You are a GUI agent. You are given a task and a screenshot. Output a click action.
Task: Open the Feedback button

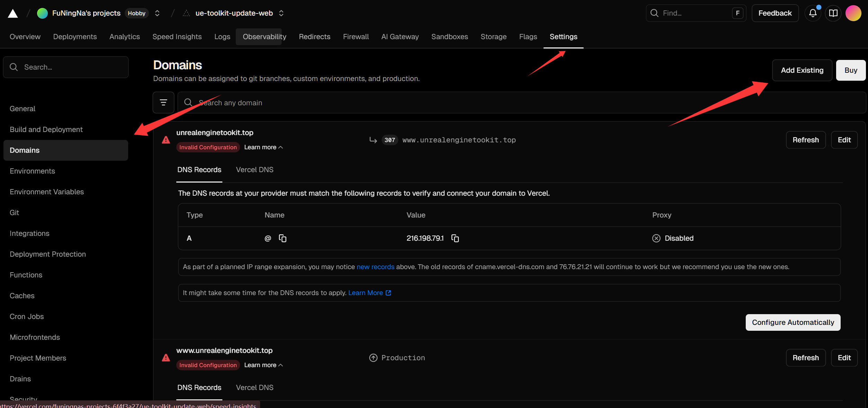pyautogui.click(x=775, y=13)
